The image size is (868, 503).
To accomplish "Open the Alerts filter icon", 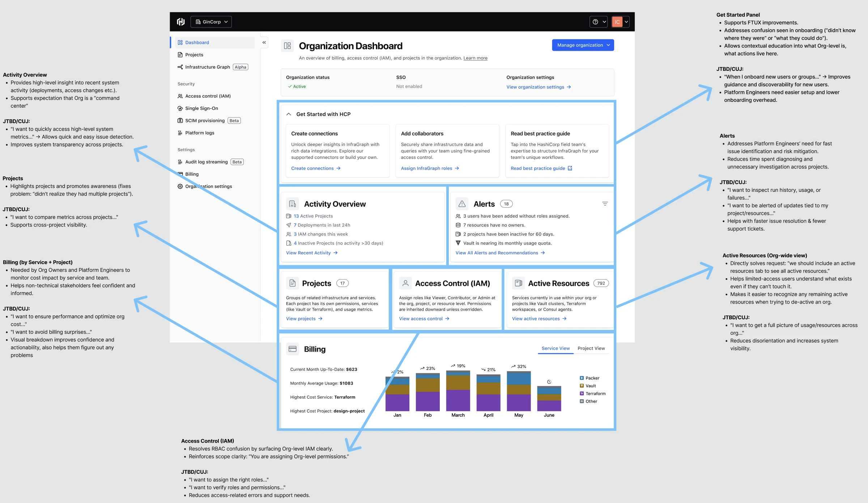I will 605,204.
